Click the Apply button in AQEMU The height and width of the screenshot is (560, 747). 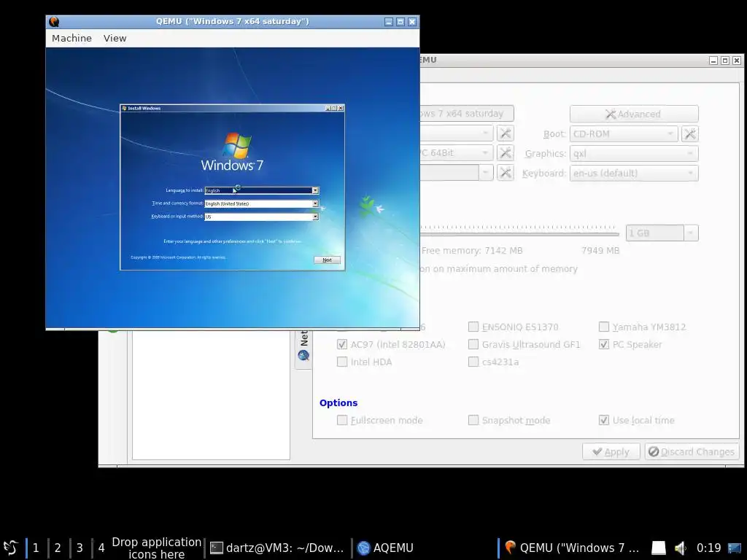611,451
